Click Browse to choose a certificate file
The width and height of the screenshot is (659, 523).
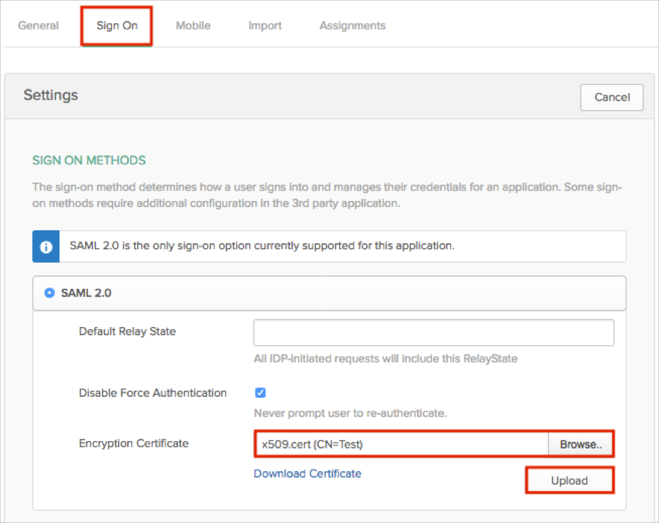[x=580, y=444]
